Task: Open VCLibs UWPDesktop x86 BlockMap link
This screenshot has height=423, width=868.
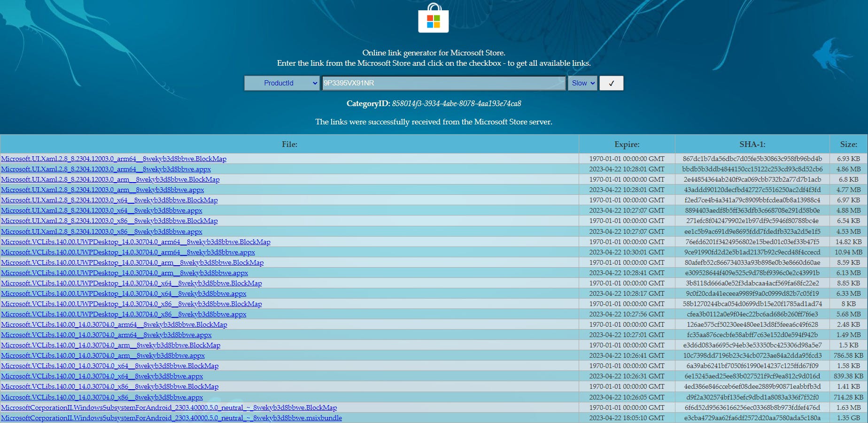Action: (x=132, y=304)
